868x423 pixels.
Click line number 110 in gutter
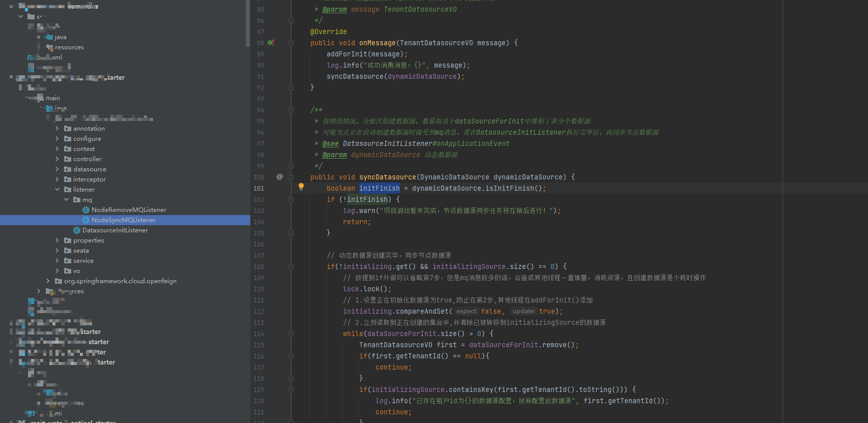259,289
